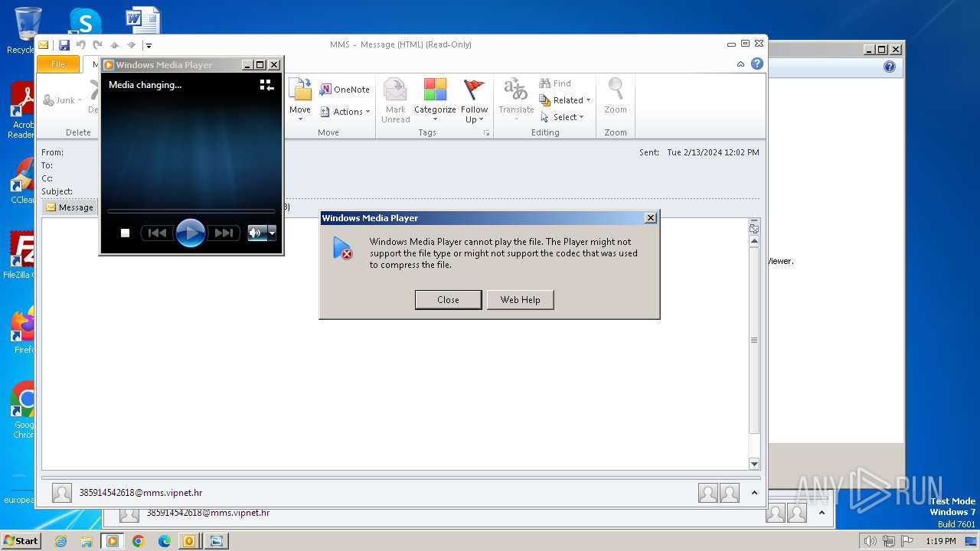Open Junk dropdown in Delete group

click(x=63, y=100)
